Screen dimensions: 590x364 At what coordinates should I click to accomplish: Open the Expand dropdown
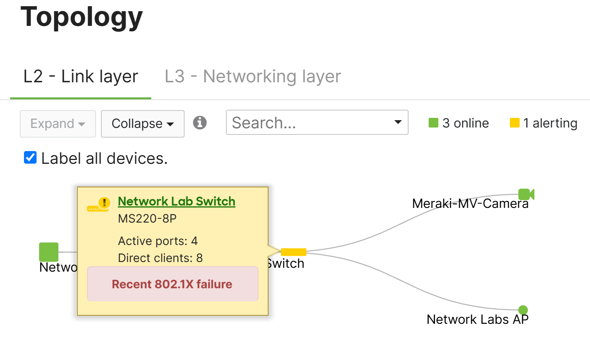click(58, 124)
